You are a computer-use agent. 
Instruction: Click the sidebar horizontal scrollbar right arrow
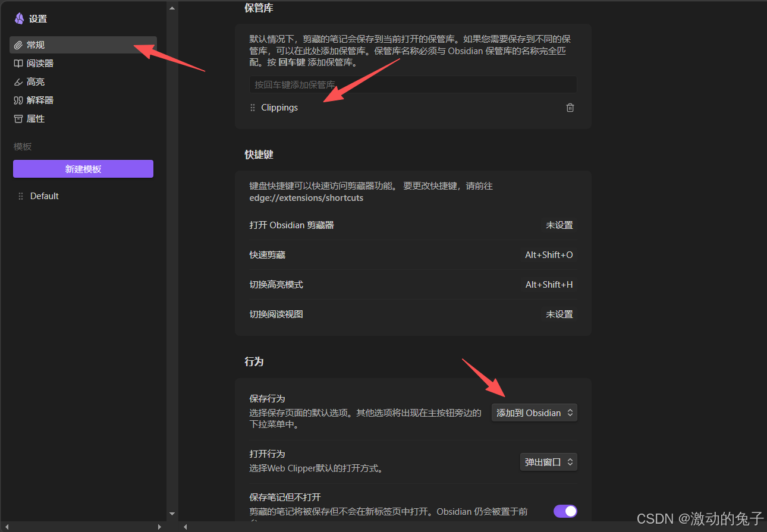159,527
